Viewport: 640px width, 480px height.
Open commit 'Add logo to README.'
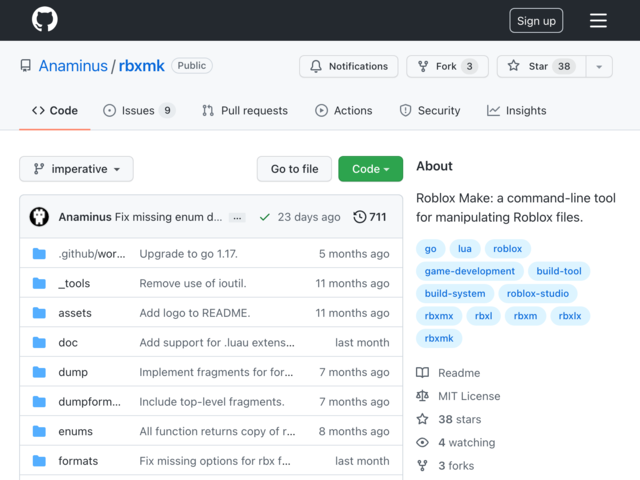(x=195, y=313)
